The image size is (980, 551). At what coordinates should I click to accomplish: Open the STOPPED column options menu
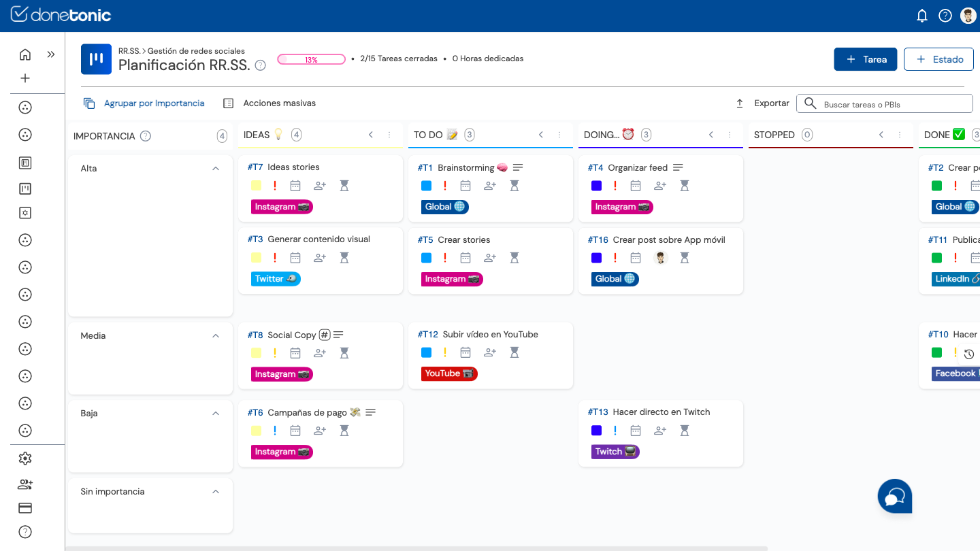tap(900, 135)
